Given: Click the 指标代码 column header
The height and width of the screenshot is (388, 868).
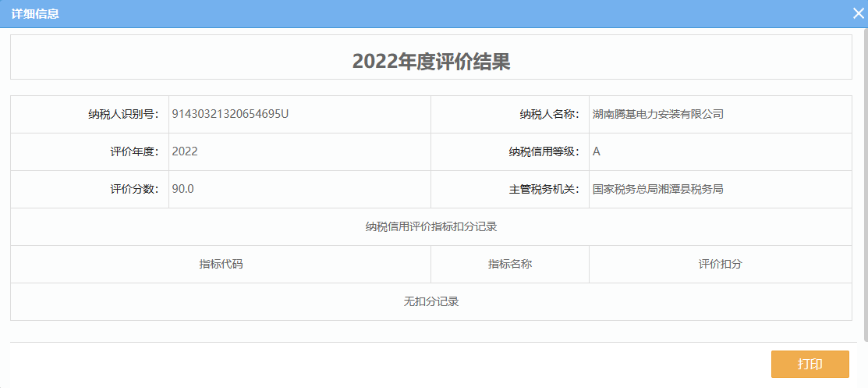Looking at the screenshot, I should pyautogui.click(x=221, y=265).
